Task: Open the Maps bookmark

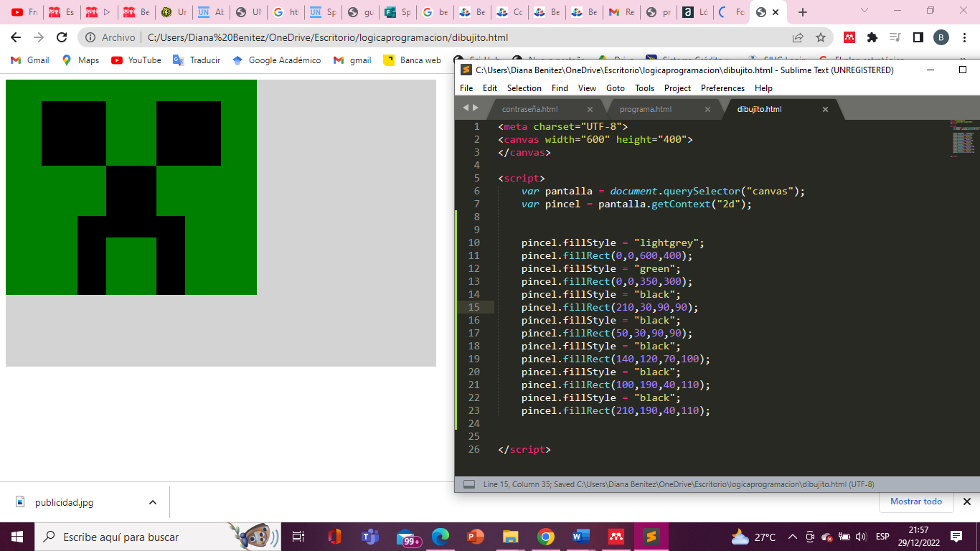Action: coord(81,60)
